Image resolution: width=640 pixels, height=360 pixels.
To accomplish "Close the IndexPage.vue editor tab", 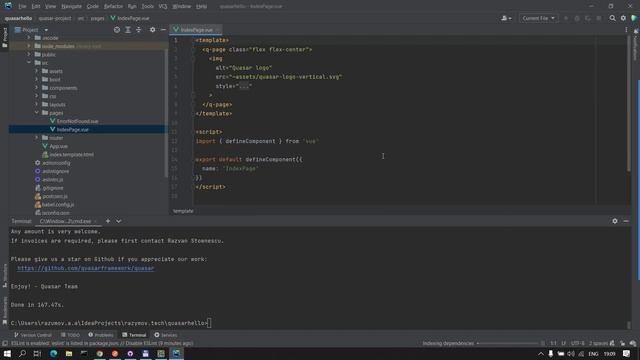I will [218, 30].
